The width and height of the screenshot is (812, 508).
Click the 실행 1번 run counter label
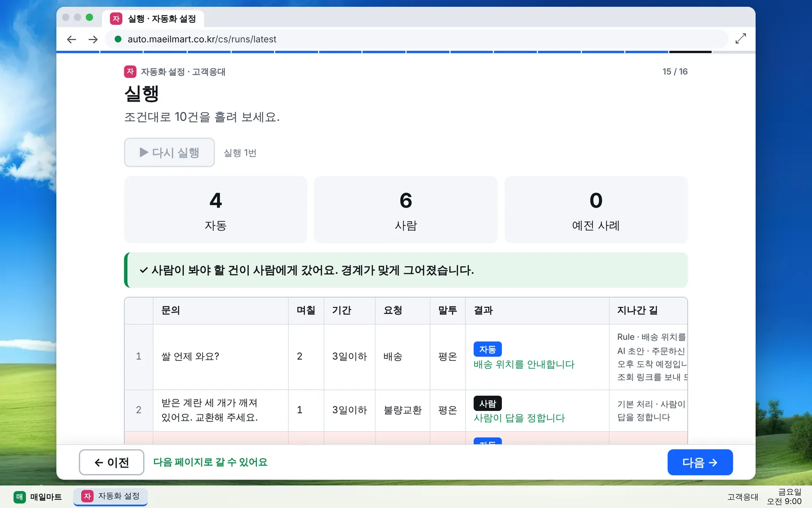[x=240, y=153]
